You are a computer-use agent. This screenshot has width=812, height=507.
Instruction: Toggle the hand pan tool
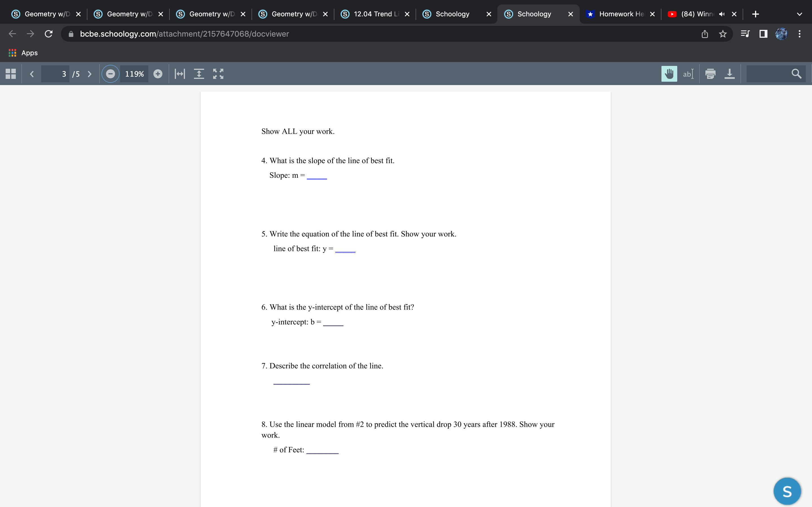tap(669, 74)
